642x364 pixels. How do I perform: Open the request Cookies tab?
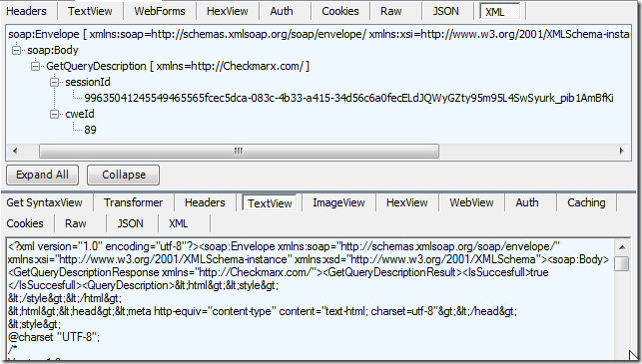[x=340, y=11]
